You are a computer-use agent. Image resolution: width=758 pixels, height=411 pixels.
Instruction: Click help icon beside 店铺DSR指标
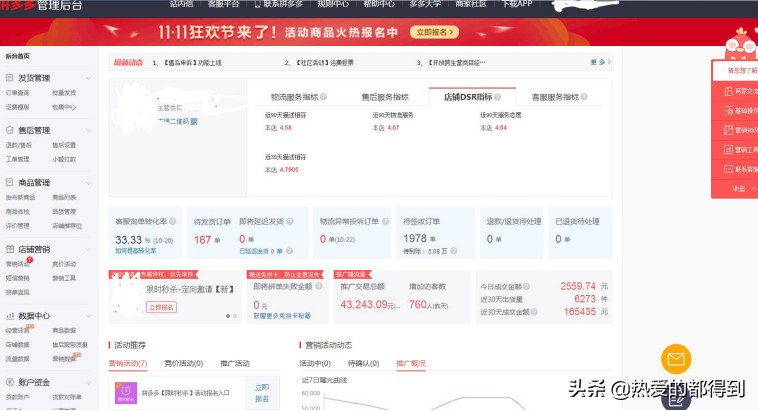click(x=497, y=97)
